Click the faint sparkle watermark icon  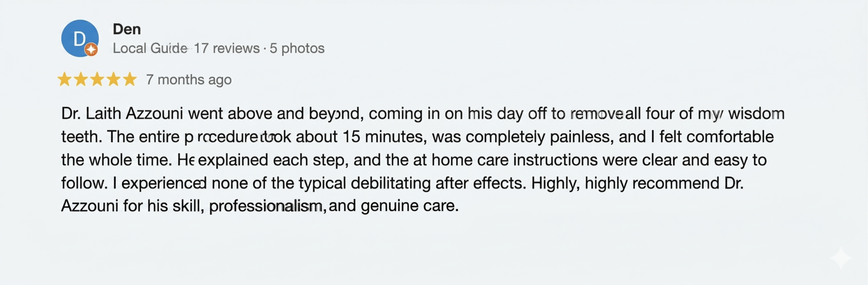841,258
